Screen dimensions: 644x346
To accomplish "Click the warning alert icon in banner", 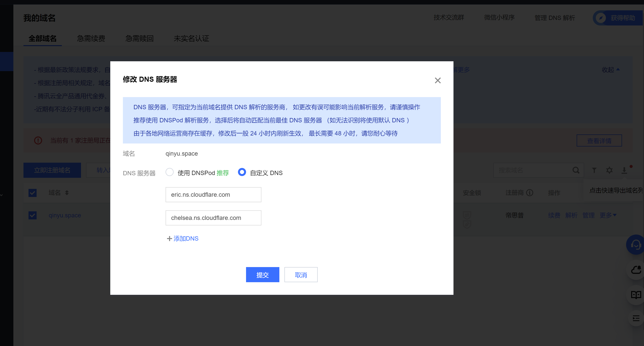I will click(x=38, y=140).
